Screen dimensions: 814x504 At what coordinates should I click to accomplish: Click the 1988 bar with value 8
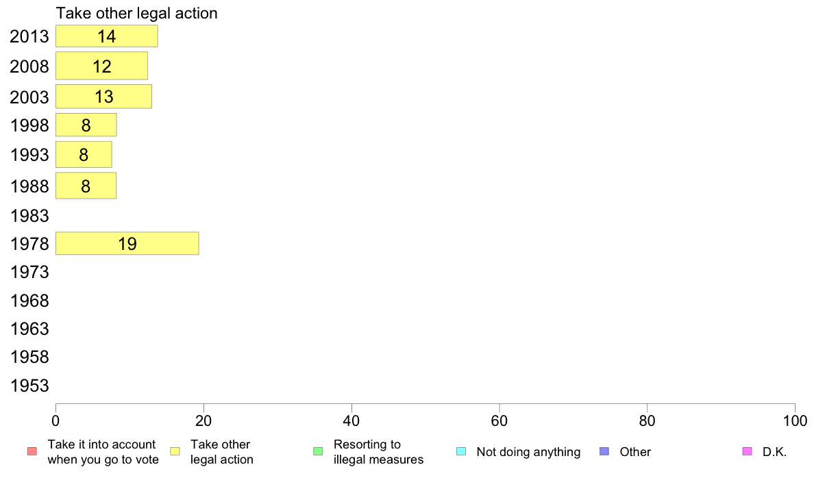click(x=86, y=186)
